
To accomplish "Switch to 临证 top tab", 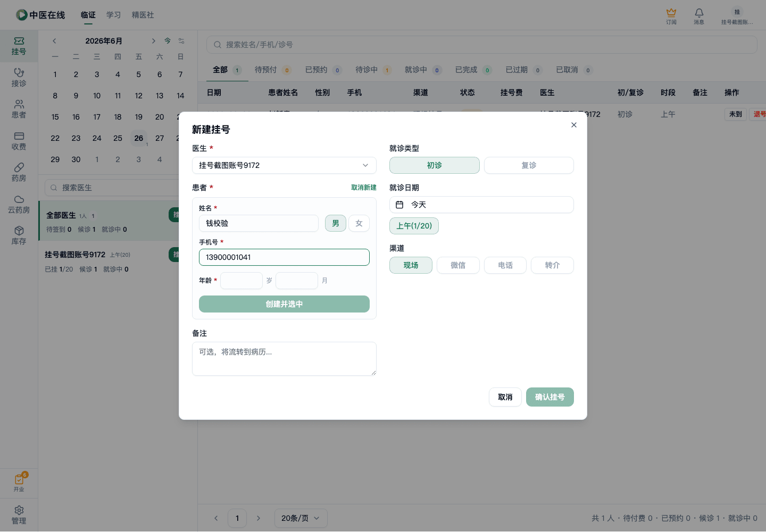I will (88, 15).
